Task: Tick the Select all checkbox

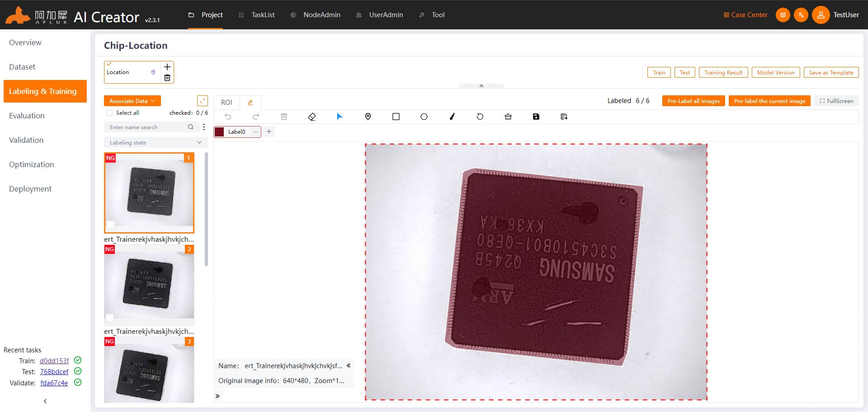Action: (x=109, y=113)
